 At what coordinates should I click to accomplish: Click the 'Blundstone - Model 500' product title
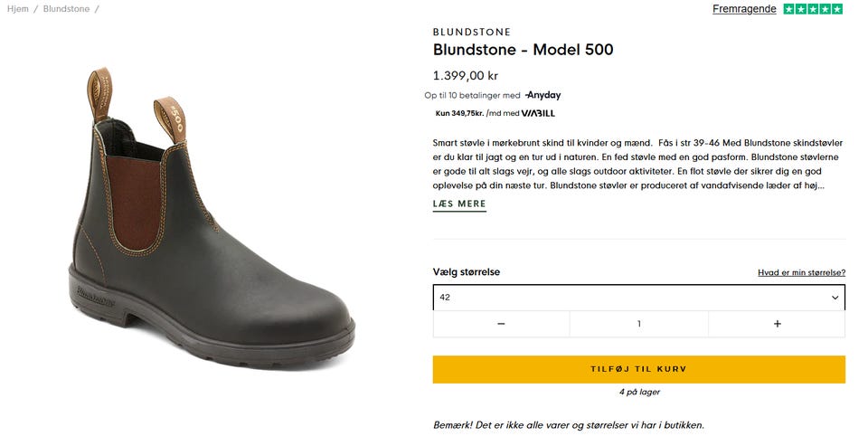point(523,50)
